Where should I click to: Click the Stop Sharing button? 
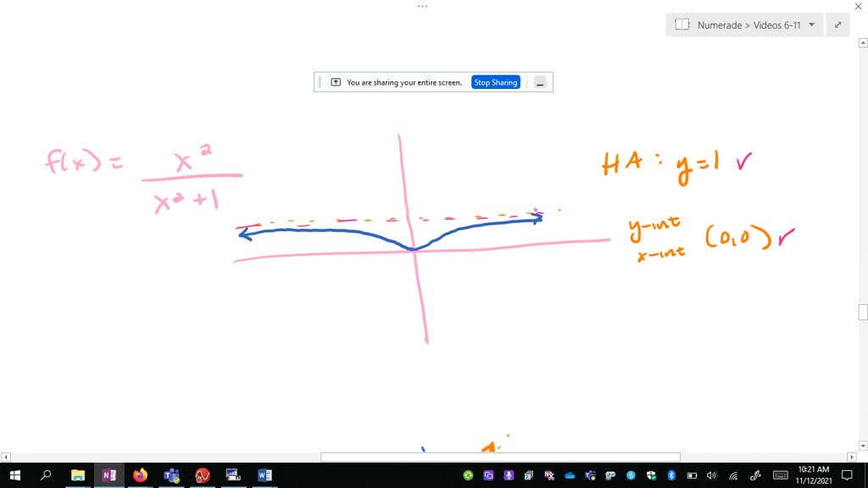495,82
